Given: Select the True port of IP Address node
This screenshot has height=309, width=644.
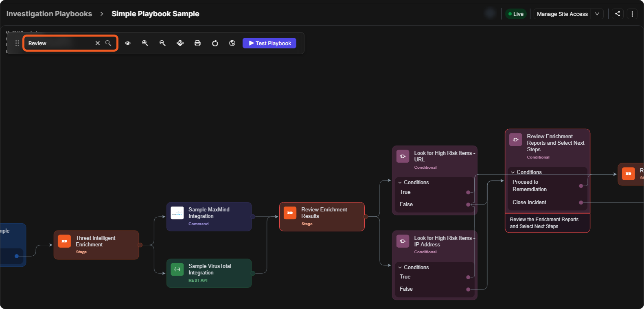Looking at the screenshot, I should (468, 277).
